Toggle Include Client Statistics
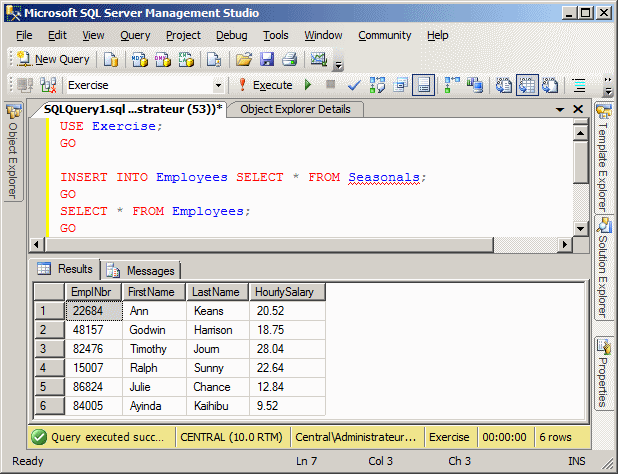This screenshot has width=618, height=474. coord(475,85)
